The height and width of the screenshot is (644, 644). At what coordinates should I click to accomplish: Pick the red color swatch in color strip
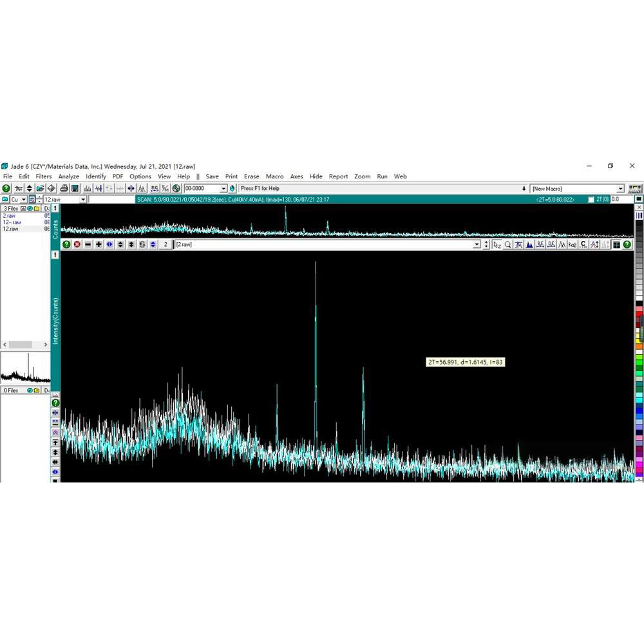(x=639, y=314)
